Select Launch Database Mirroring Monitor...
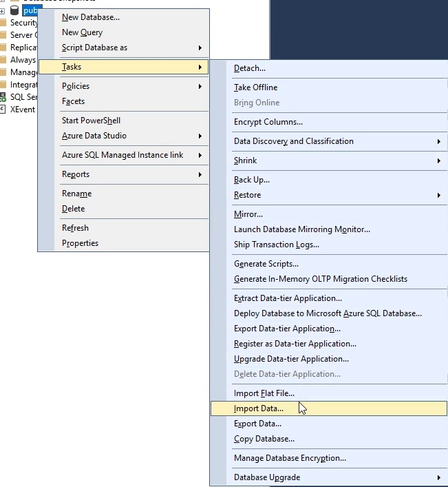Image resolution: width=448 pixels, height=487 pixels. click(302, 229)
